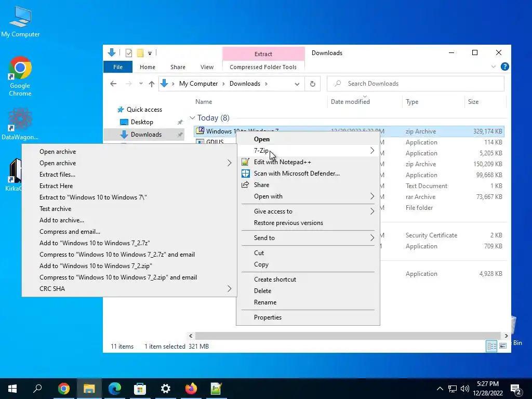Show hidden tray icons chevron

pos(440,389)
